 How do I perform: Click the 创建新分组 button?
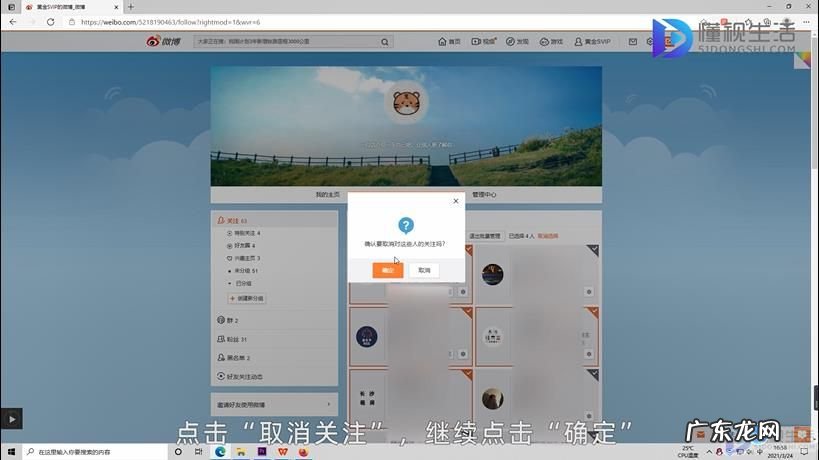tap(247, 298)
